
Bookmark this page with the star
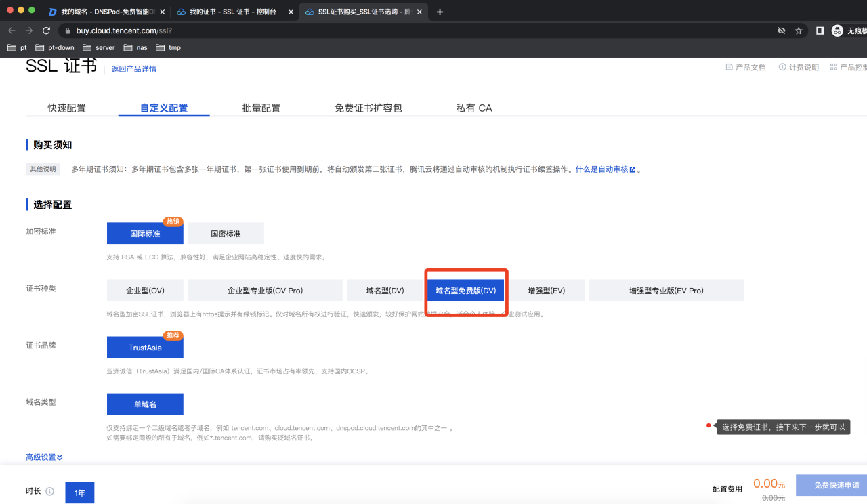[799, 30]
